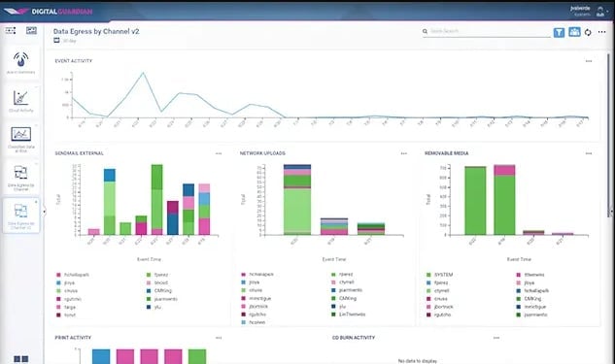This screenshot has width=615, height=364.
Task: Click the highest peak of Event Activity line
Action: [x=143, y=73]
